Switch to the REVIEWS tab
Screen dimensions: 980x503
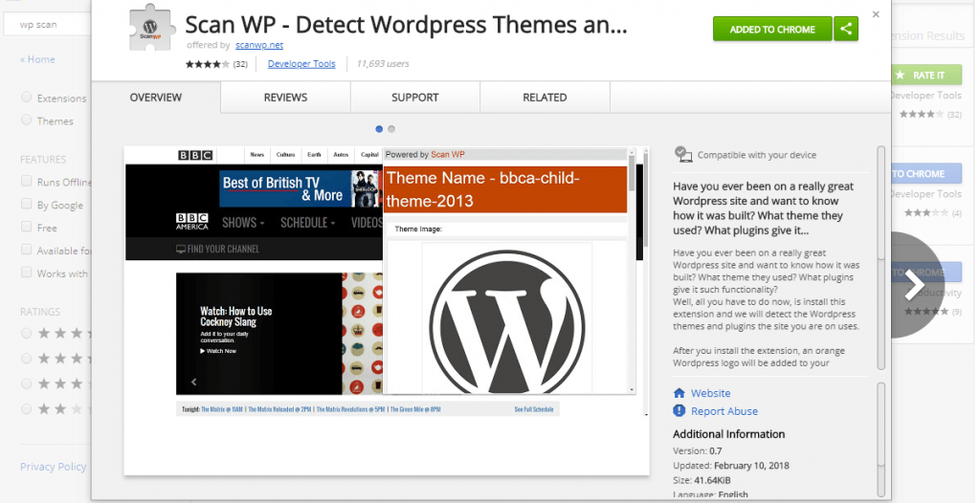click(285, 98)
